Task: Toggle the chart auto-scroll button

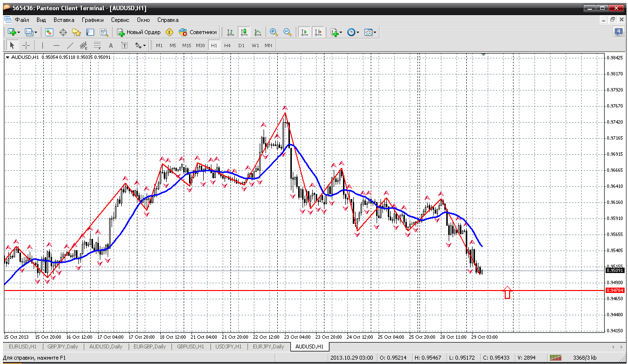Action: 304,32
